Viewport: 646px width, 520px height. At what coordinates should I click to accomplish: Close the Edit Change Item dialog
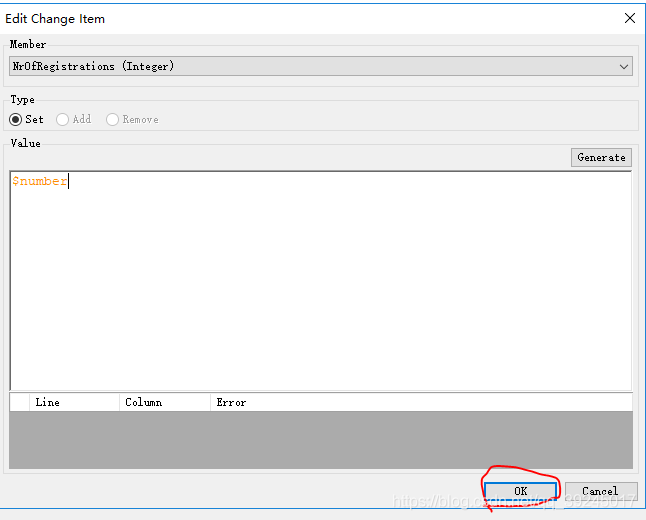coord(629,18)
